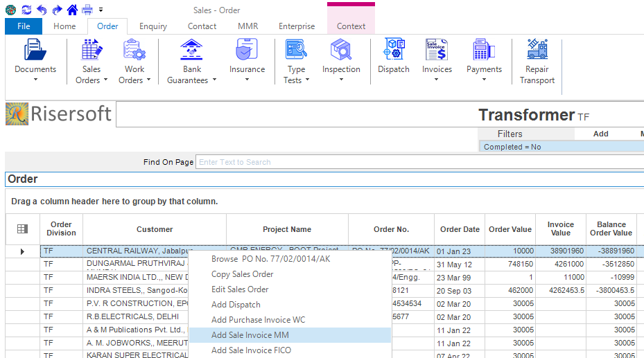Click the Dispatch icon
This screenshot has width=644, height=358.
point(394,51)
